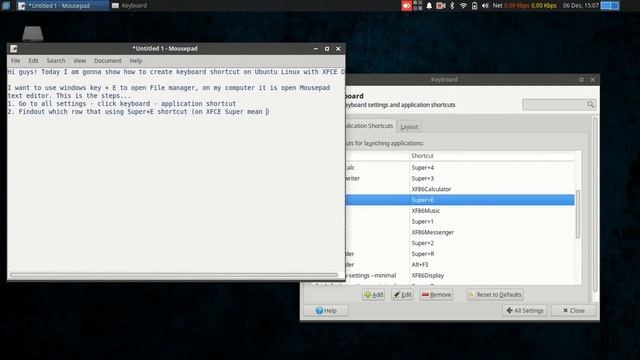Click the Shortcut column header
The image size is (640, 360).
pyautogui.click(x=492, y=156)
